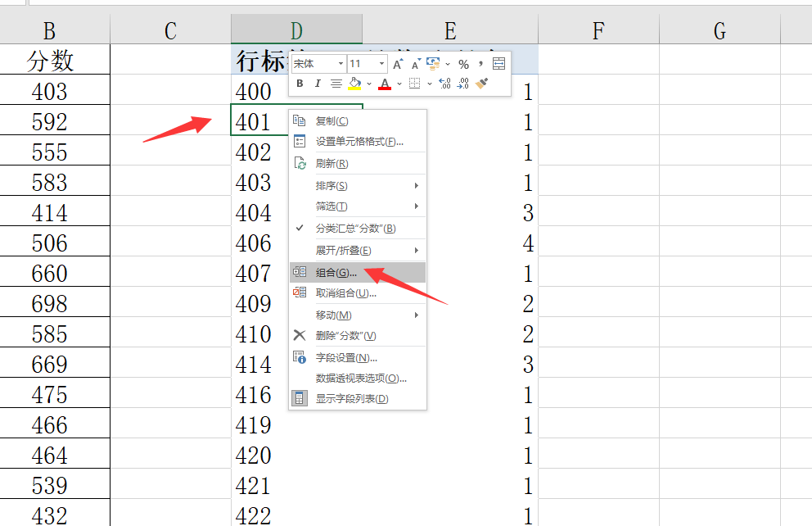Toggle italic in the mini toolbar
The width and height of the screenshot is (812, 526).
click(318, 84)
